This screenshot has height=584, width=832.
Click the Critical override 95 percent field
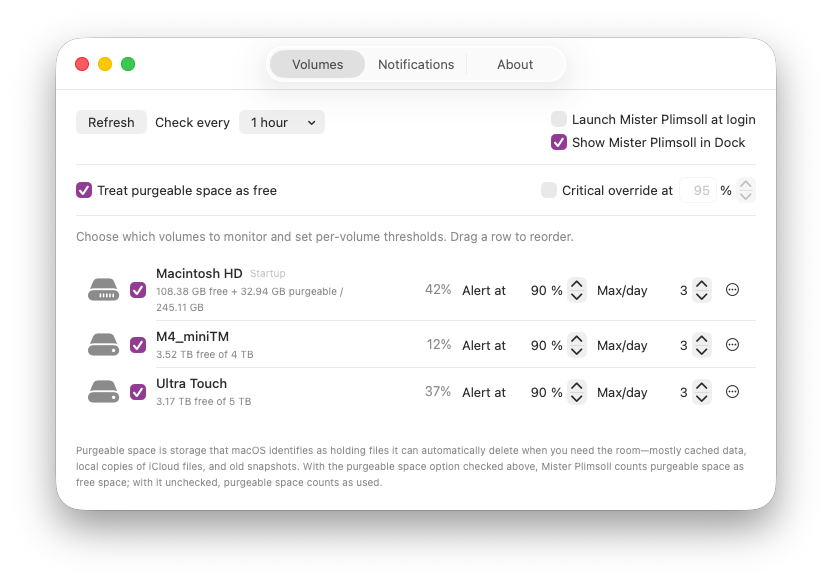point(698,190)
